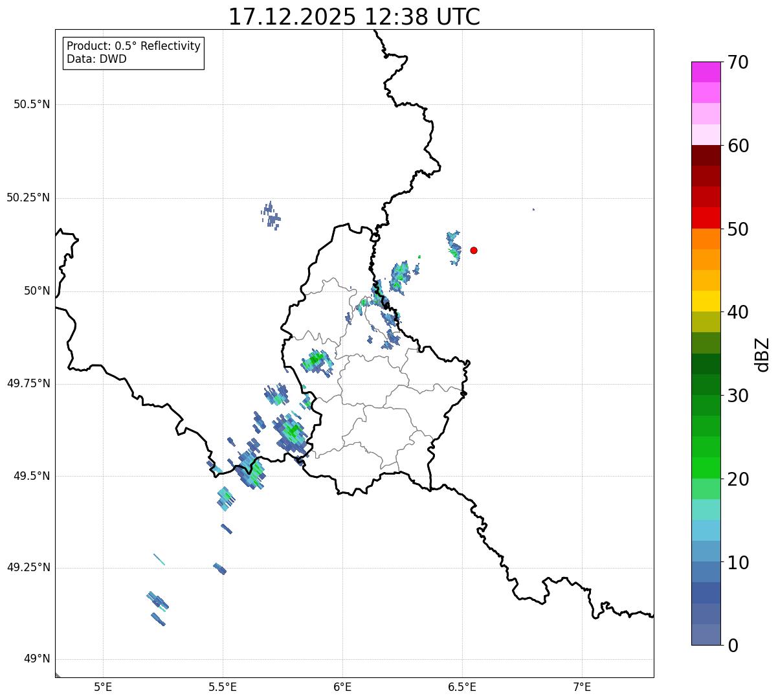This screenshot has width=778, height=700.
Task: Pick the turquoise colorbar segment near 16
Action: (x=706, y=510)
